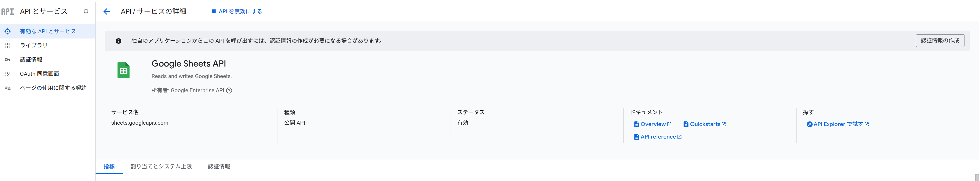
Task: Open the Overview documentation link
Action: tap(653, 124)
